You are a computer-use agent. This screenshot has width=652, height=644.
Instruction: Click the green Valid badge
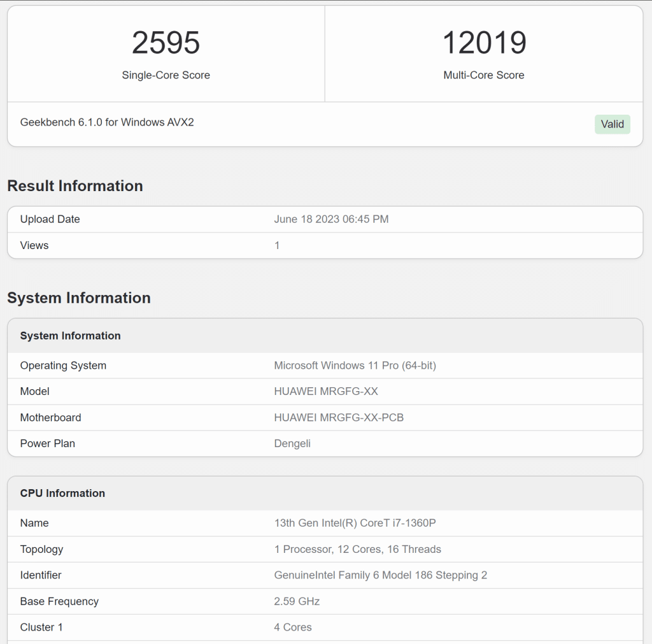coord(612,124)
